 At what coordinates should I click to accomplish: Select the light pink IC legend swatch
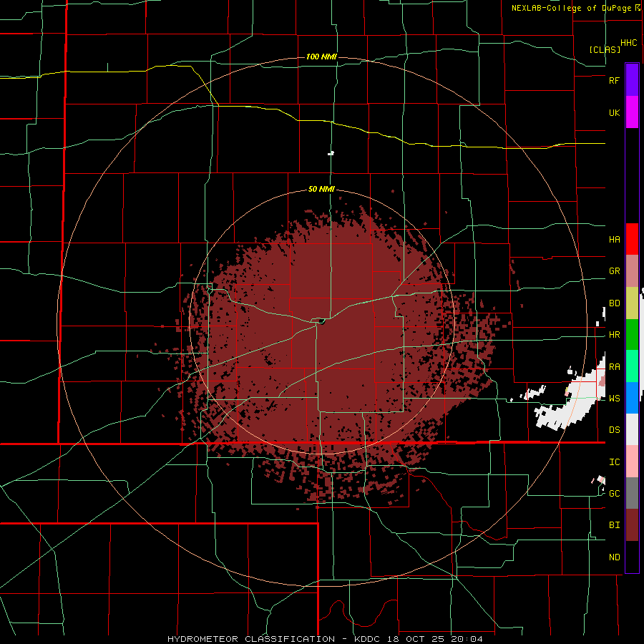(x=632, y=462)
